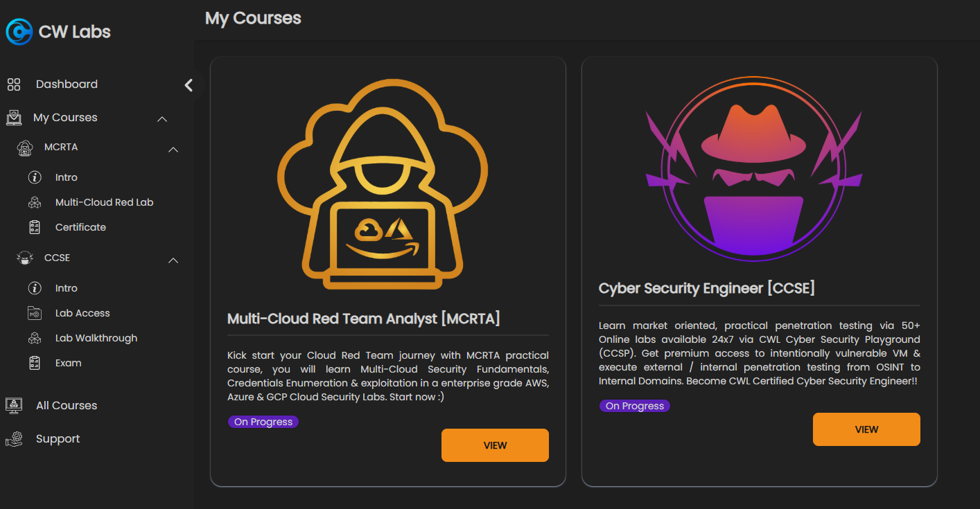
Task: Collapse the MCRTA submenu chevron
Action: (174, 150)
